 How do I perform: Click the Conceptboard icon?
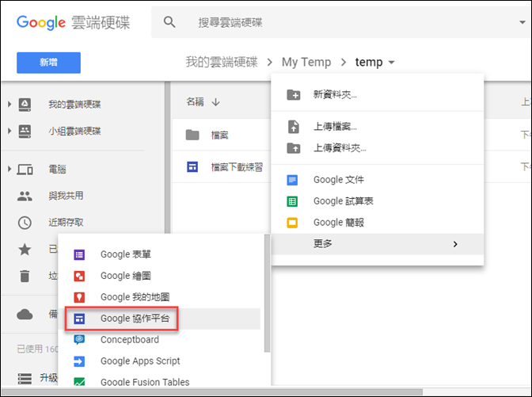(x=79, y=339)
